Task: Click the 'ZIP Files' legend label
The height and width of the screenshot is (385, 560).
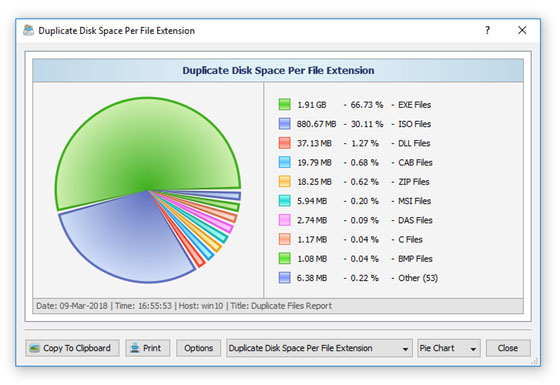Action: coord(414,182)
